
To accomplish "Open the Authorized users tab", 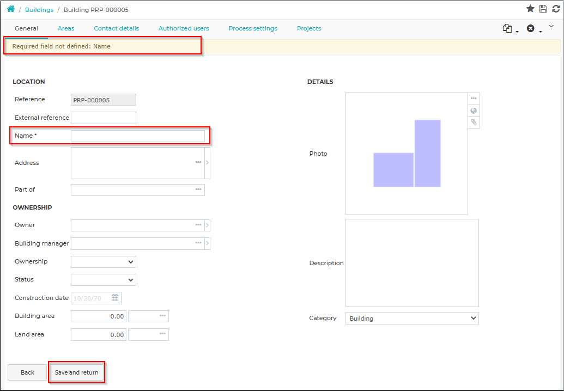I will click(x=184, y=28).
